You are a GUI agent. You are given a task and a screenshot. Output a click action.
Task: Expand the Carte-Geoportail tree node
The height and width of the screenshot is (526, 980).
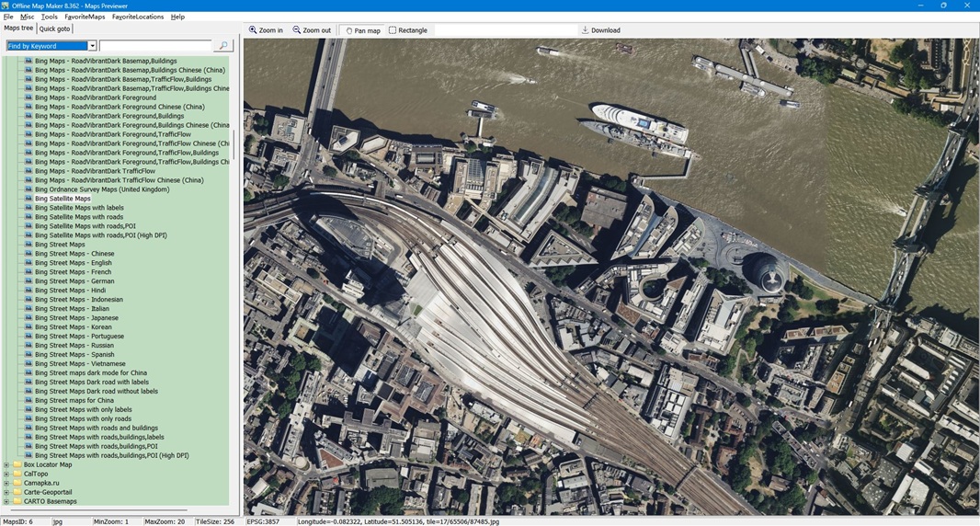(x=6, y=493)
